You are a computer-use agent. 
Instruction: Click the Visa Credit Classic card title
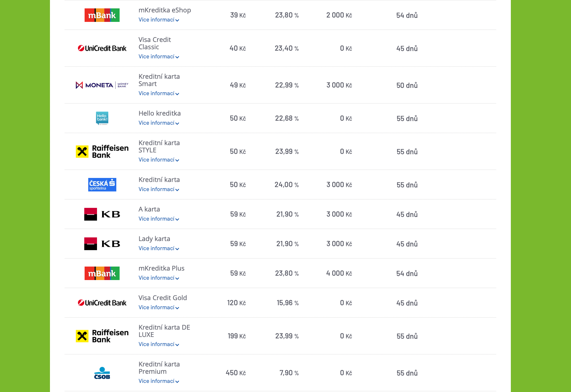pyautogui.click(x=155, y=43)
